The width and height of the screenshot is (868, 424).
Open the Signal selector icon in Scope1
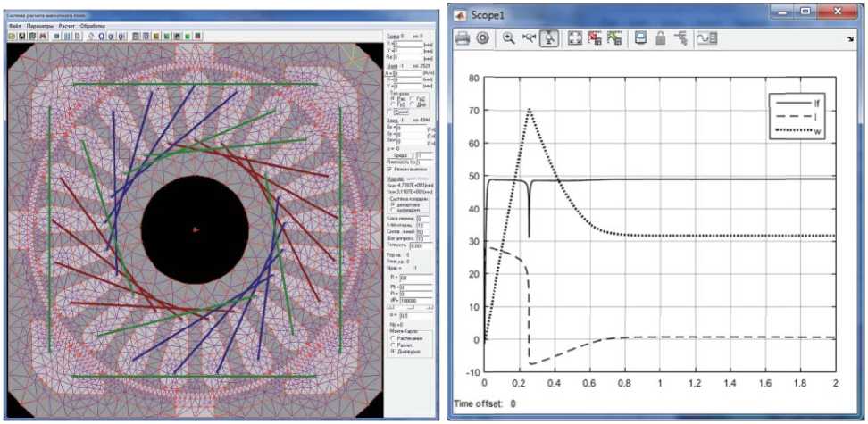(680, 38)
